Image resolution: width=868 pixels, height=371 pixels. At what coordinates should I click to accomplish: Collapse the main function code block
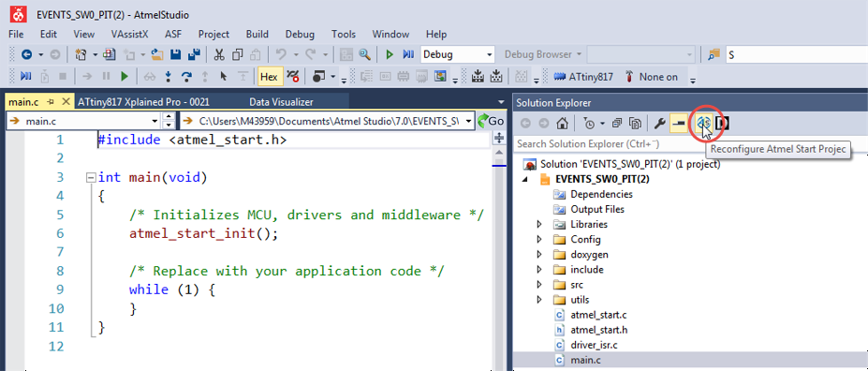(91, 178)
